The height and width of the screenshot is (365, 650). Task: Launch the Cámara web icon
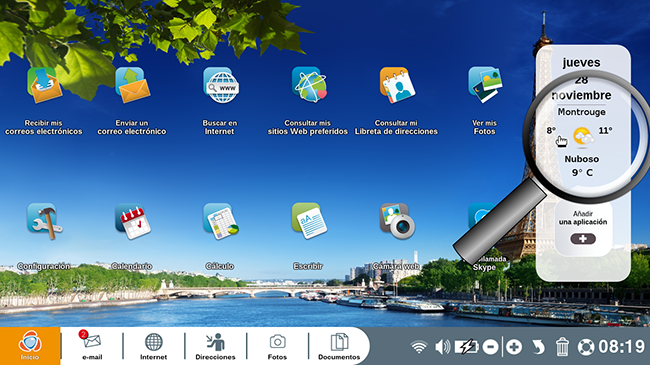pos(397,221)
